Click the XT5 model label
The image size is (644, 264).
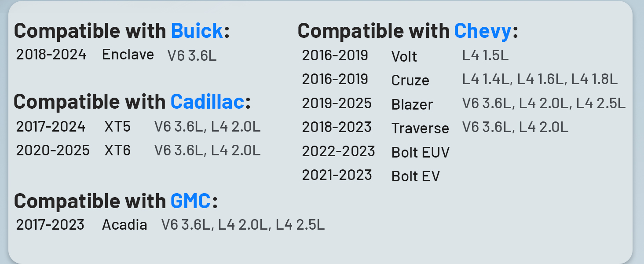tap(117, 127)
